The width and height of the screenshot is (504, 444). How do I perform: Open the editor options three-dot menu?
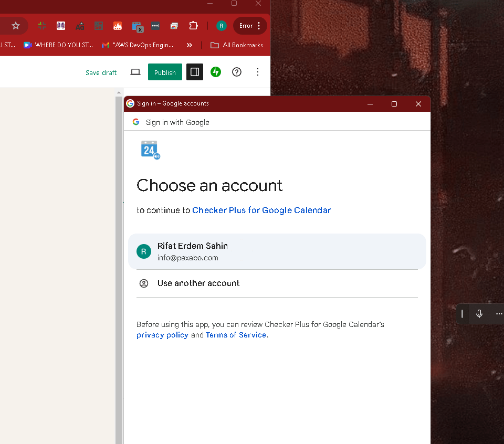pyautogui.click(x=257, y=72)
